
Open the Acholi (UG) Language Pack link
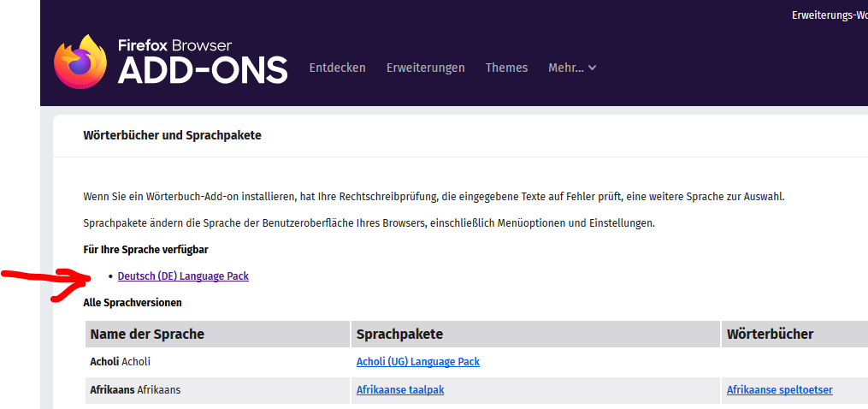coord(417,362)
